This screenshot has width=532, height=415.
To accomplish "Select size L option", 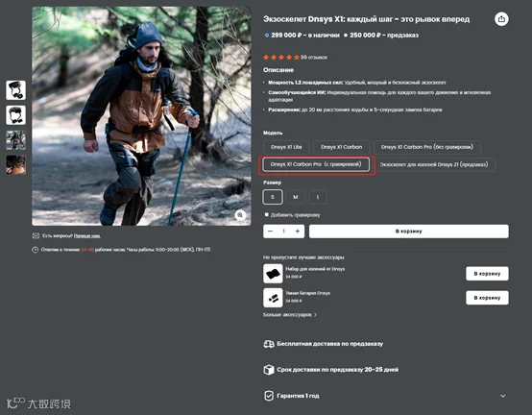I will point(318,197).
